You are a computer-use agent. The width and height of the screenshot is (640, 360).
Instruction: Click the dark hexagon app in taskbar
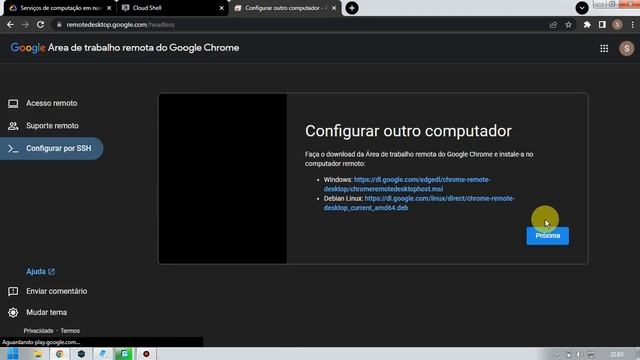pos(81,354)
